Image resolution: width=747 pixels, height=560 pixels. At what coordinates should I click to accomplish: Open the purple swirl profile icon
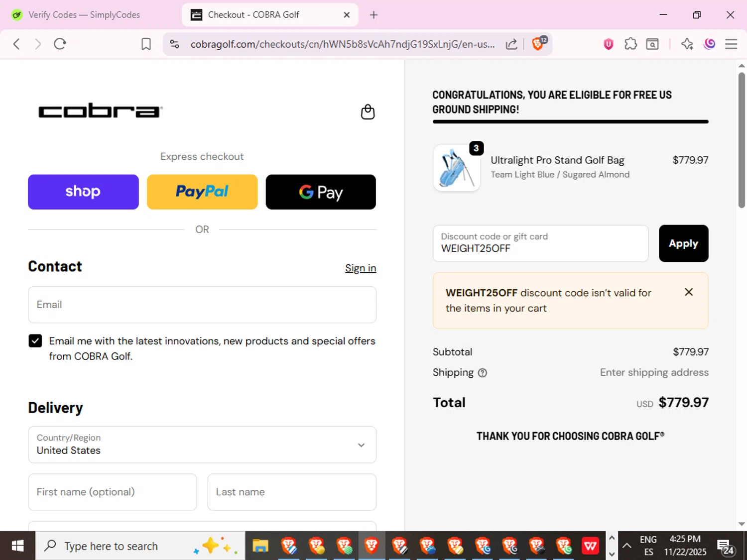click(710, 44)
